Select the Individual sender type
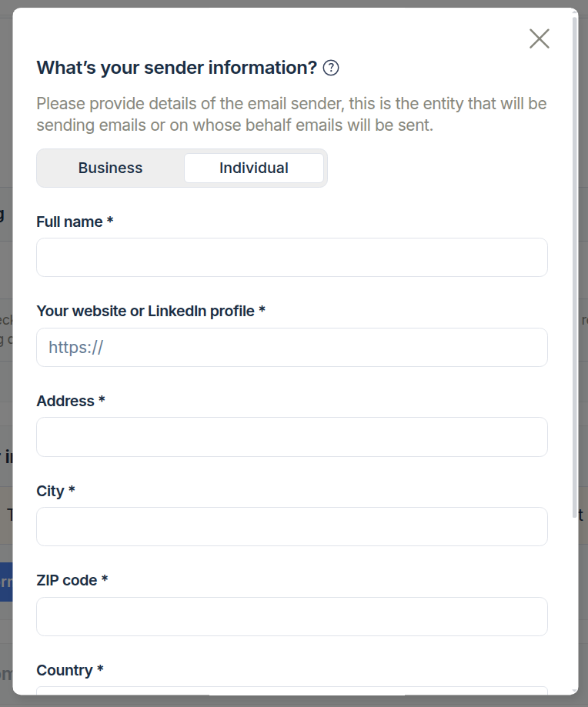588x707 pixels. tap(254, 168)
